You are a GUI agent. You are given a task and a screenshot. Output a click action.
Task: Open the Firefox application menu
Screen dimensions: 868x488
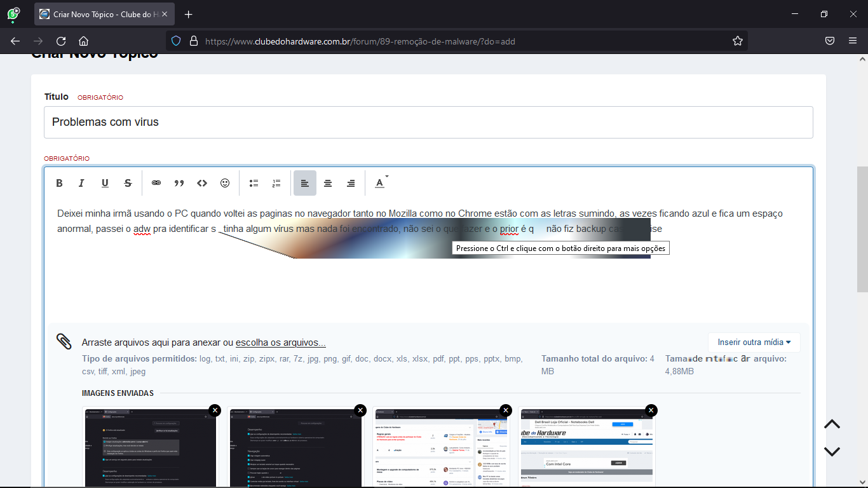(x=853, y=41)
